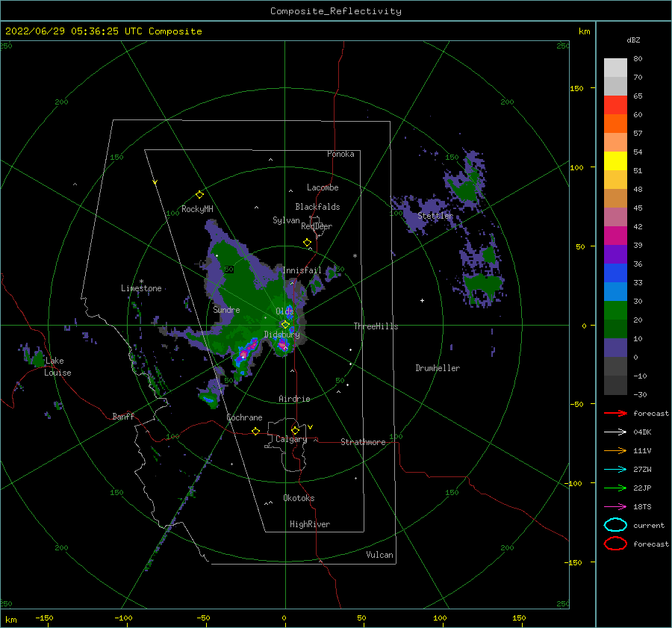Click the green 22JP arrow in legend
672x628 pixels.
615,488
